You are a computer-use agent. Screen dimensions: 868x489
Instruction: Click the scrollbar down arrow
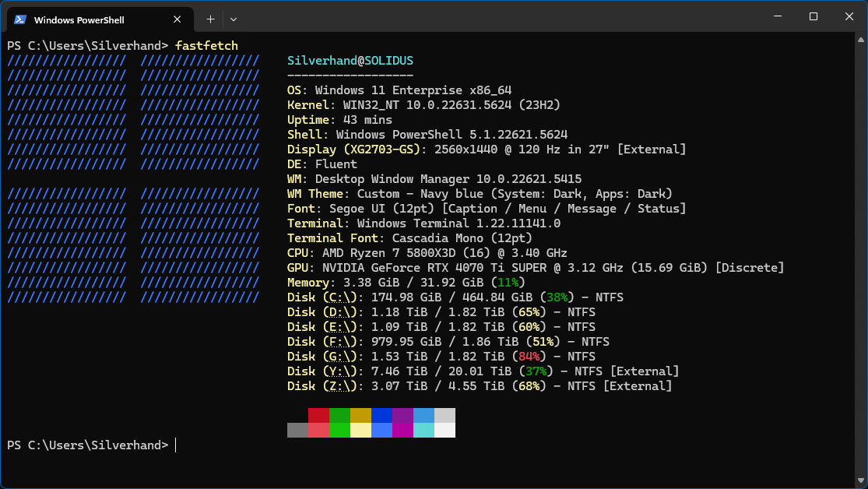(861, 480)
